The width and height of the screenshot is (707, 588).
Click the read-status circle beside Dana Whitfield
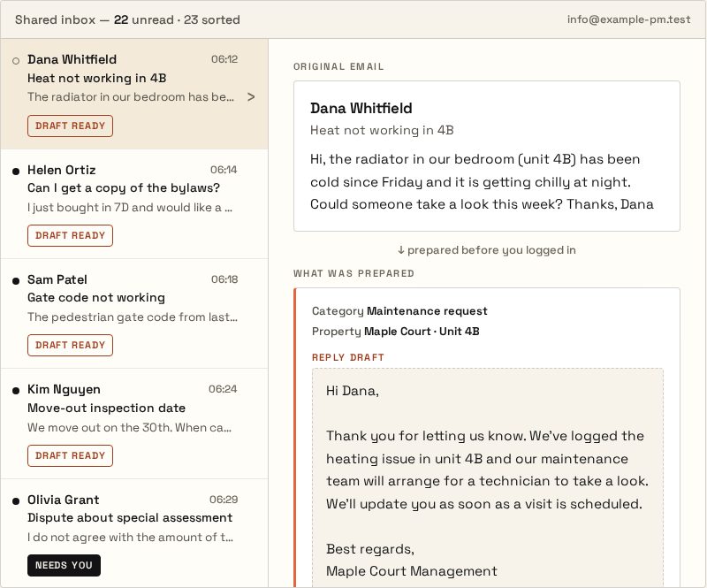pos(16,60)
